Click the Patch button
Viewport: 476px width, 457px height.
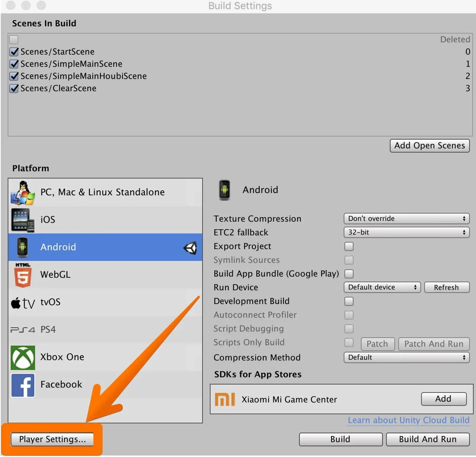pyautogui.click(x=378, y=344)
